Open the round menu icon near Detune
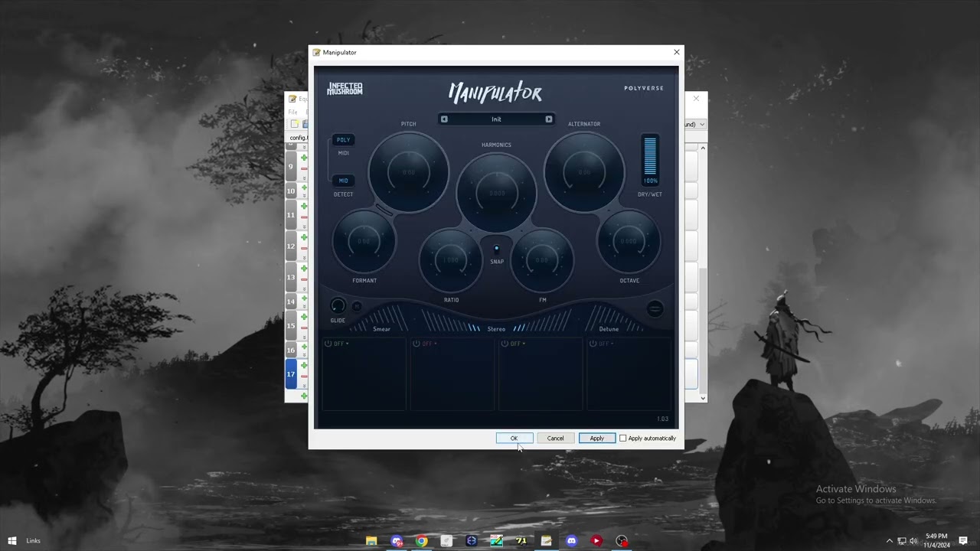This screenshot has width=980, height=551. pos(655,308)
